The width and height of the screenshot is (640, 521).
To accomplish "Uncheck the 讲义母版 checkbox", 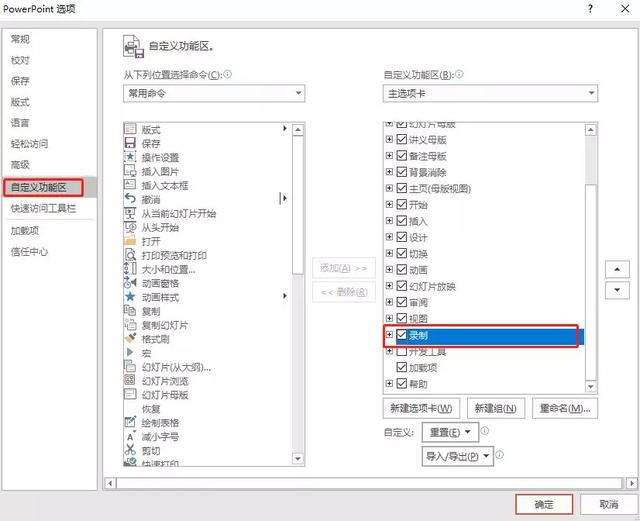I will coord(402,139).
